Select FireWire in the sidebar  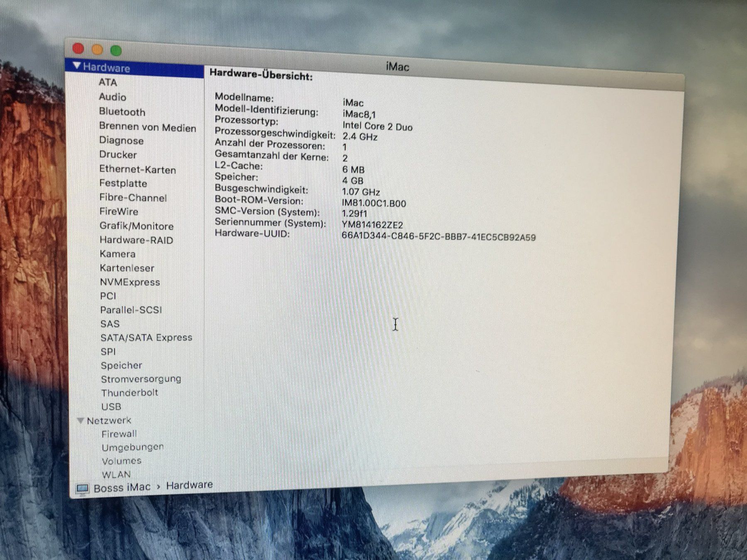point(119,212)
